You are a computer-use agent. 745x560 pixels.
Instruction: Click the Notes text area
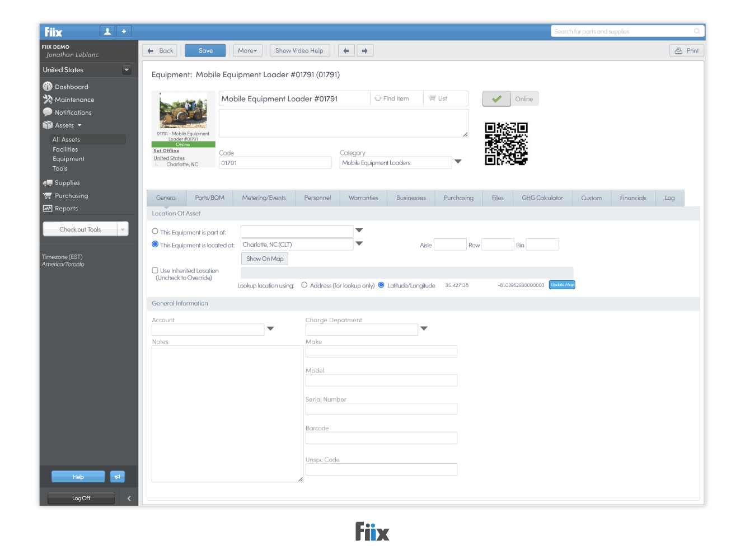tap(228, 414)
